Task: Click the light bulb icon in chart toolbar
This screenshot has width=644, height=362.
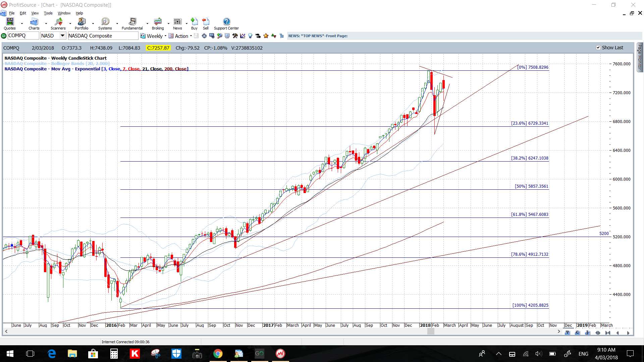Action: (250, 36)
